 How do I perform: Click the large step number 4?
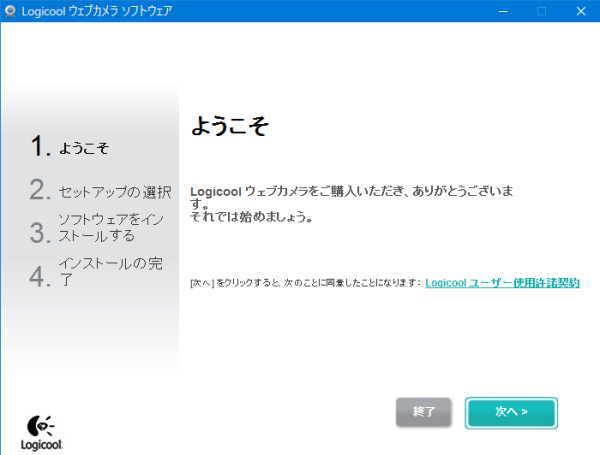pos(40,274)
